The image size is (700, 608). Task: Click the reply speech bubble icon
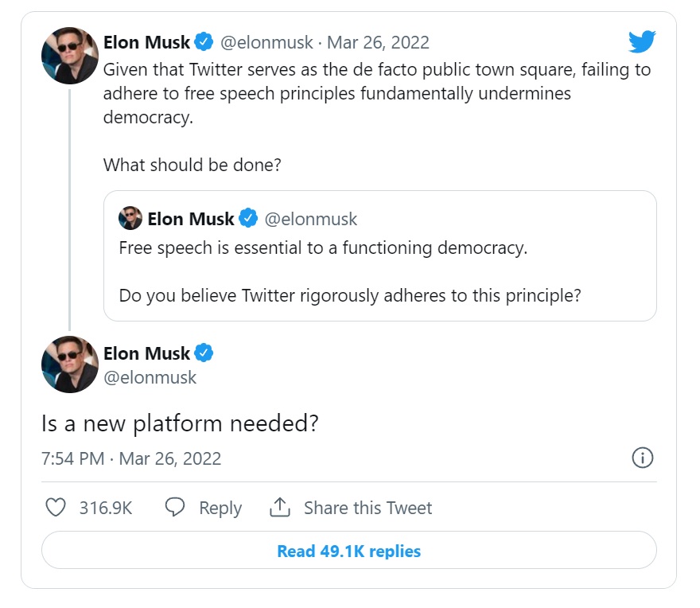(175, 507)
